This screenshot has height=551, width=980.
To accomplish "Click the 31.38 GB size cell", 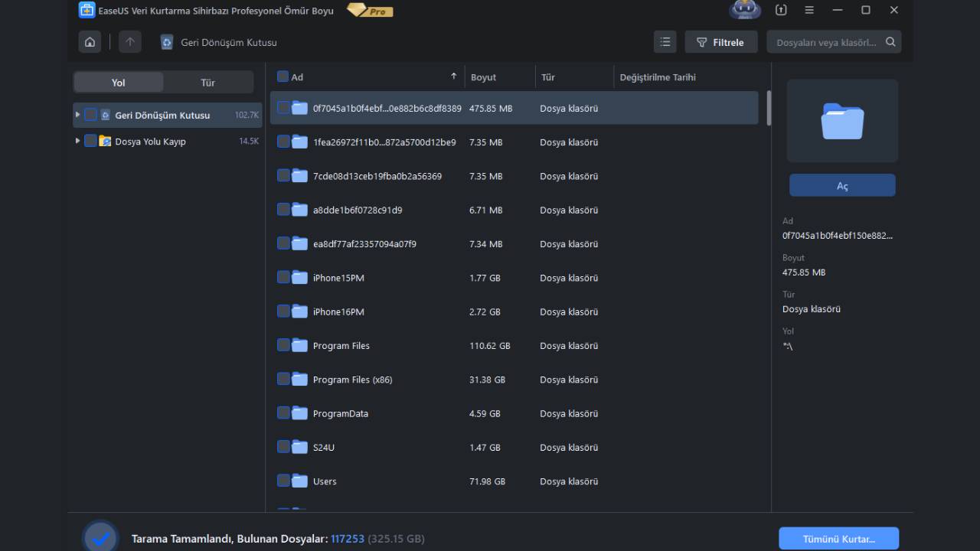I will (x=488, y=380).
